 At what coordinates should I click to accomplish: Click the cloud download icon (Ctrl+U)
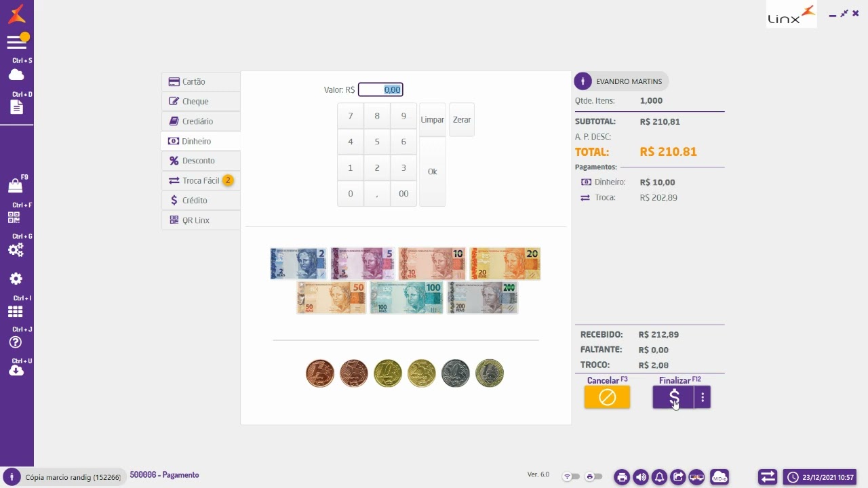click(16, 371)
